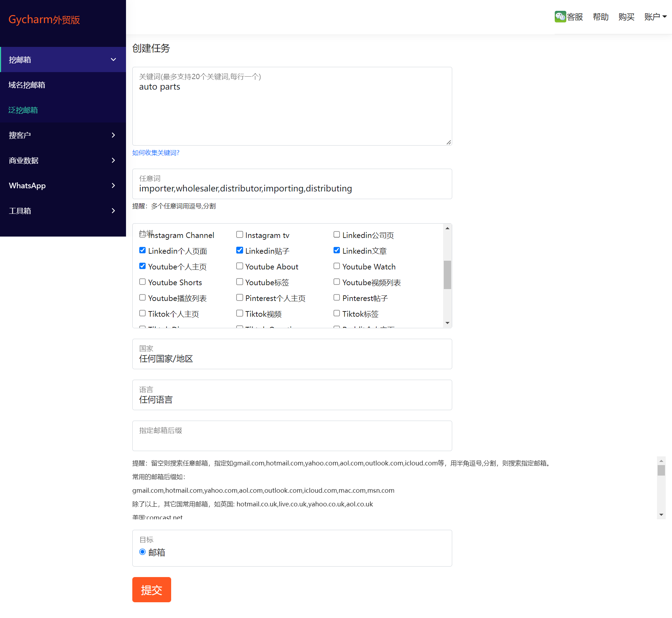This screenshot has height=618, width=672.
Task: Click hint text scrollbar up arrow
Action: [x=661, y=461]
